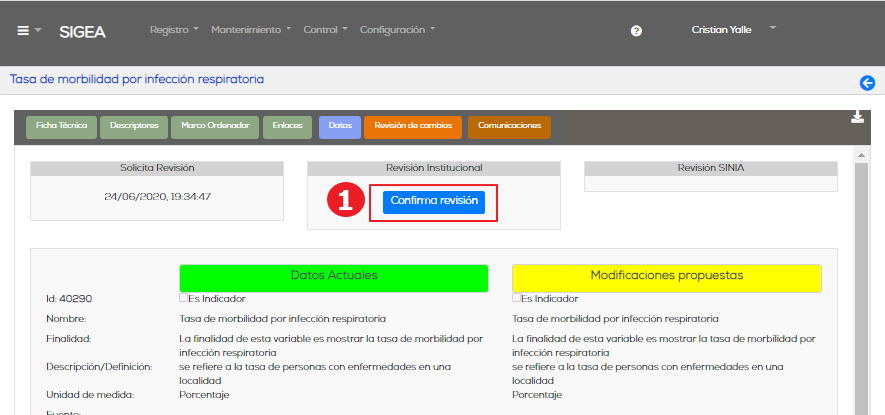This screenshot has height=415, width=885.
Task: Open the Comunicaciones tab
Action: [x=509, y=126]
